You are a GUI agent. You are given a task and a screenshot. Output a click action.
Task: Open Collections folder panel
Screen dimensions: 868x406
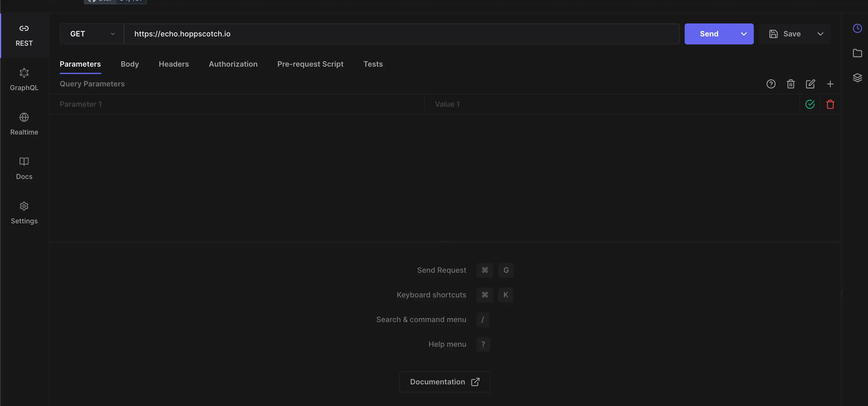[x=857, y=53]
